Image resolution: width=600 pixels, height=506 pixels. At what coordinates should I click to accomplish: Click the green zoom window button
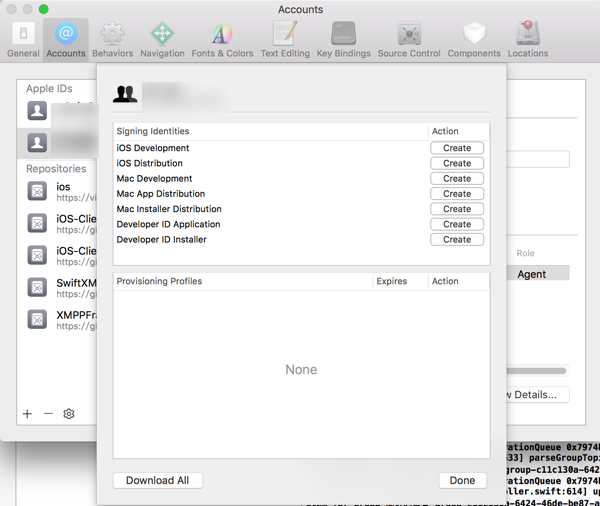(x=44, y=9)
